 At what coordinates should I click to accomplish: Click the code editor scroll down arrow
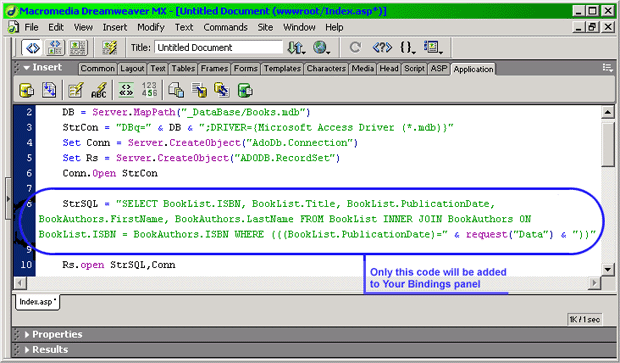click(607, 269)
